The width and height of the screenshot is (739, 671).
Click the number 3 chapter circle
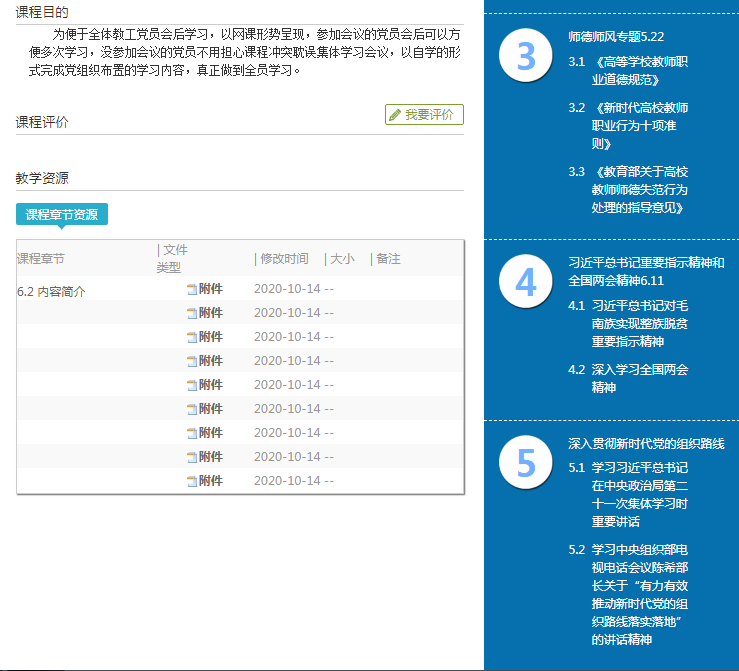pos(526,55)
